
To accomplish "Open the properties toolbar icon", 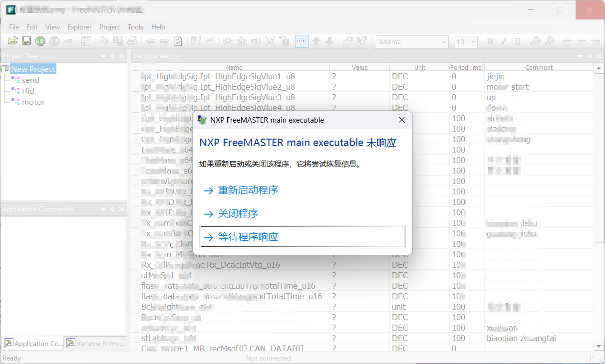I will point(347,41).
